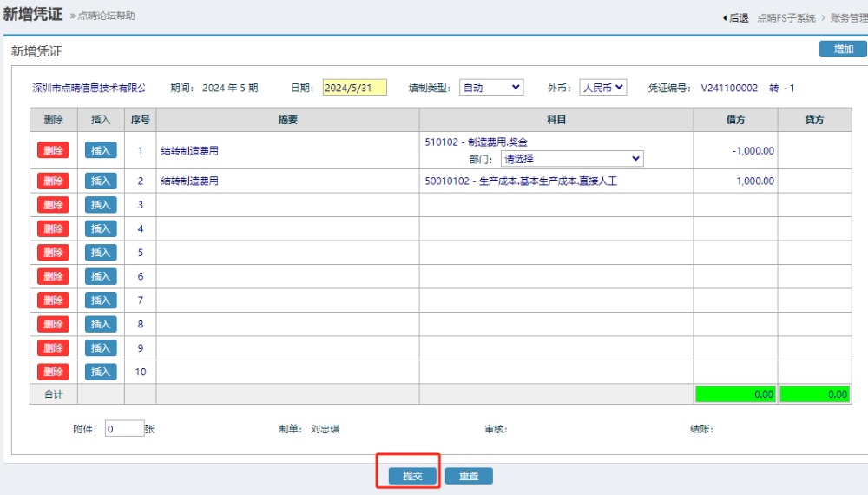
Task: Go to 点睛FS子系统 breadcrumb
Action: click(786, 17)
